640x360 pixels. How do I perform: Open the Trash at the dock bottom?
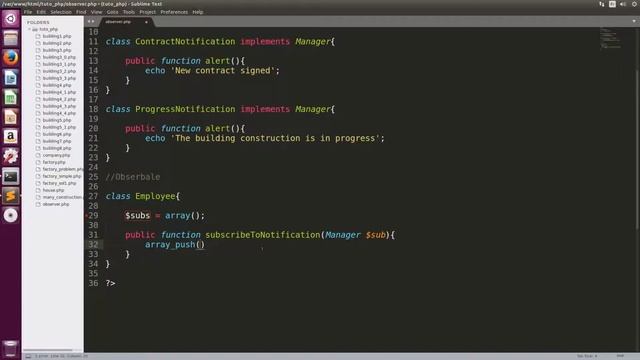point(11,349)
